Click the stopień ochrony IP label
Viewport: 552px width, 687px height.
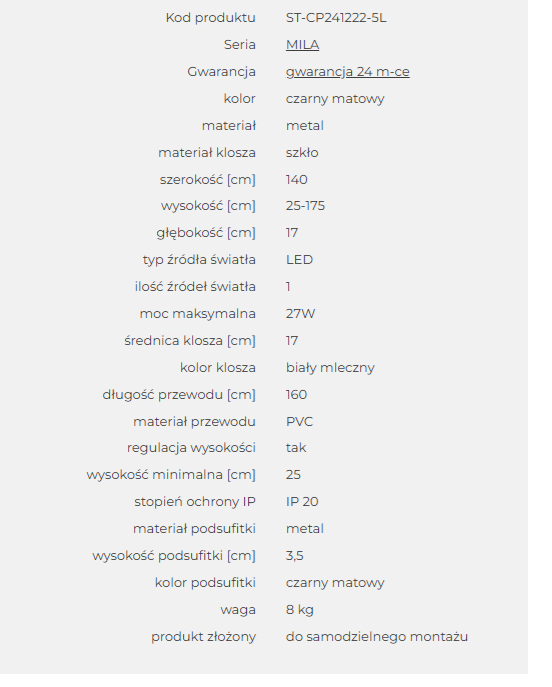pyautogui.click(x=195, y=502)
